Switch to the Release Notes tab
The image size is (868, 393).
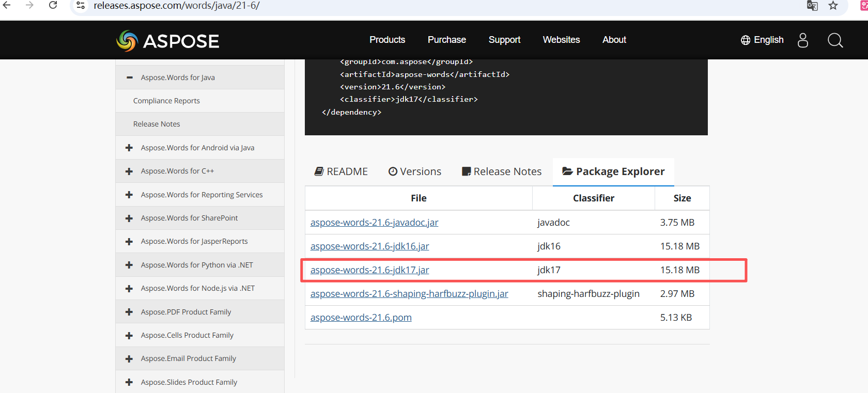pyautogui.click(x=502, y=171)
